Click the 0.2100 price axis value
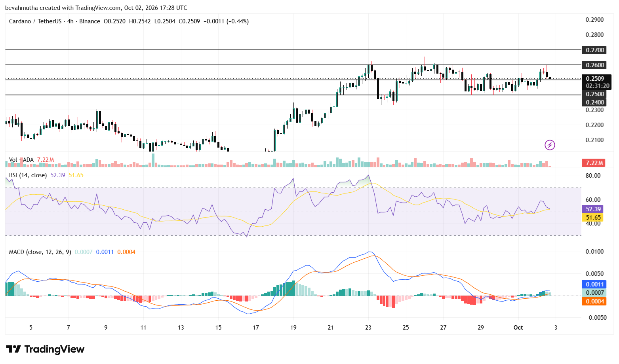Screen dimensions: 619x364 tap(595, 140)
